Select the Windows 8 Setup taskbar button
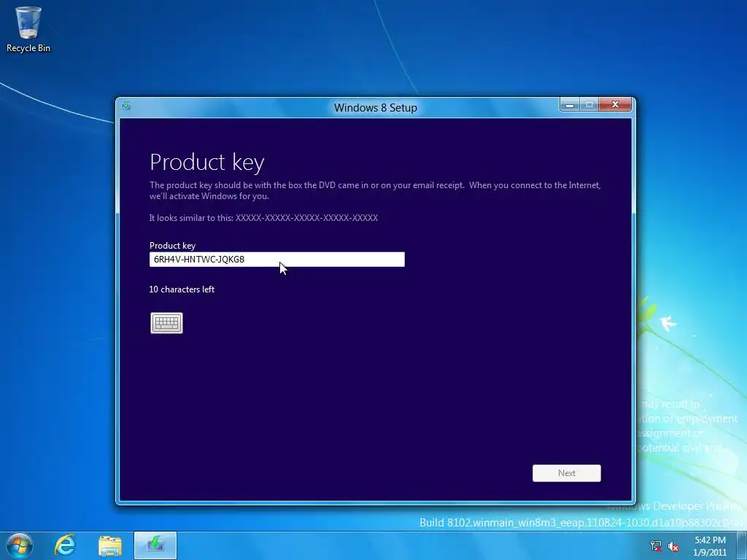Viewport: 747px width, 560px height. pos(155,545)
